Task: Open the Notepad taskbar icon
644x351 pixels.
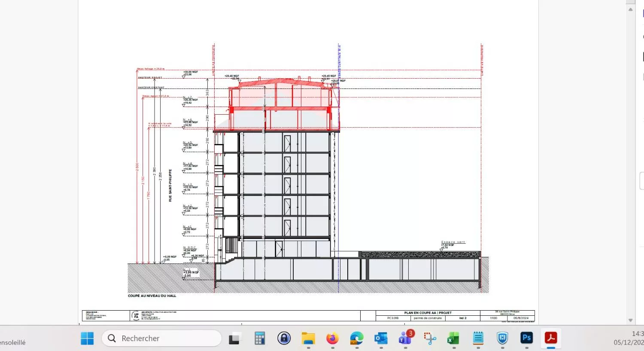Action: 478,339
